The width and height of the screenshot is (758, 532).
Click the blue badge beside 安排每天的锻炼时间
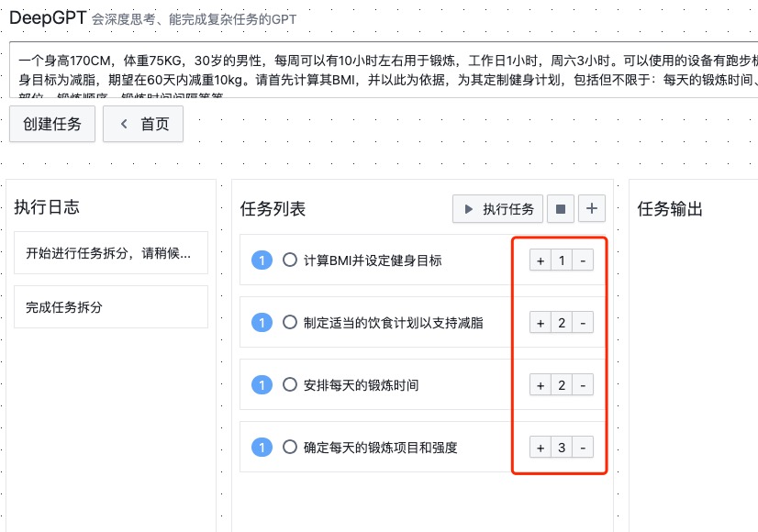(x=262, y=385)
